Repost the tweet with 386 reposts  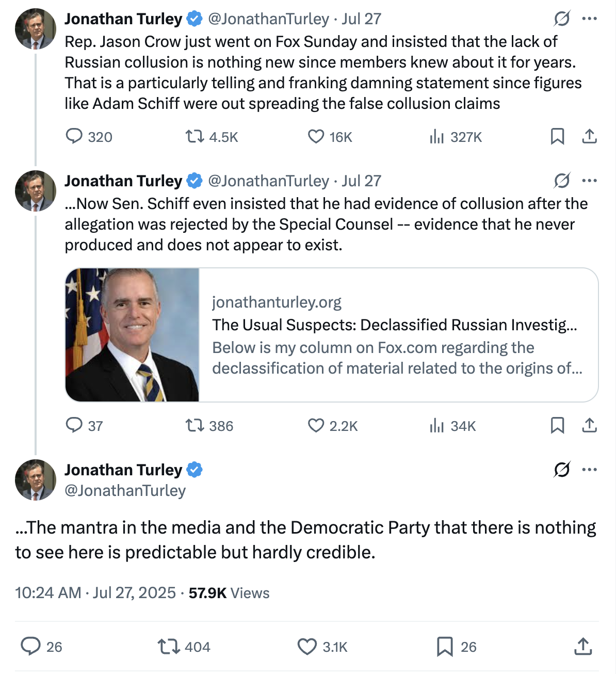click(194, 425)
